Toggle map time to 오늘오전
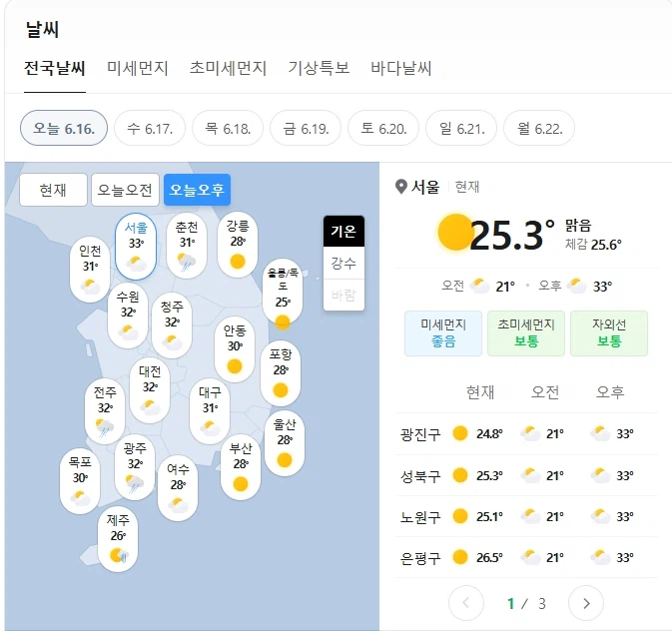Image resolution: width=672 pixels, height=631 pixels. pos(125,190)
